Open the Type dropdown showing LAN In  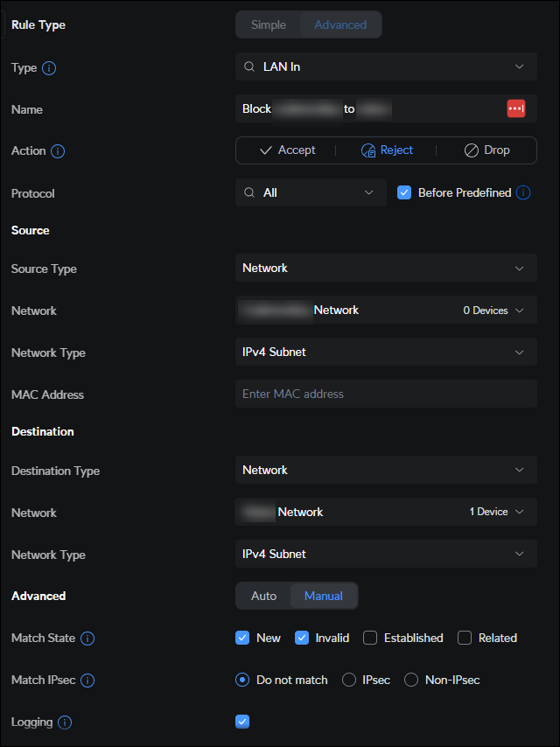(386, 66)
